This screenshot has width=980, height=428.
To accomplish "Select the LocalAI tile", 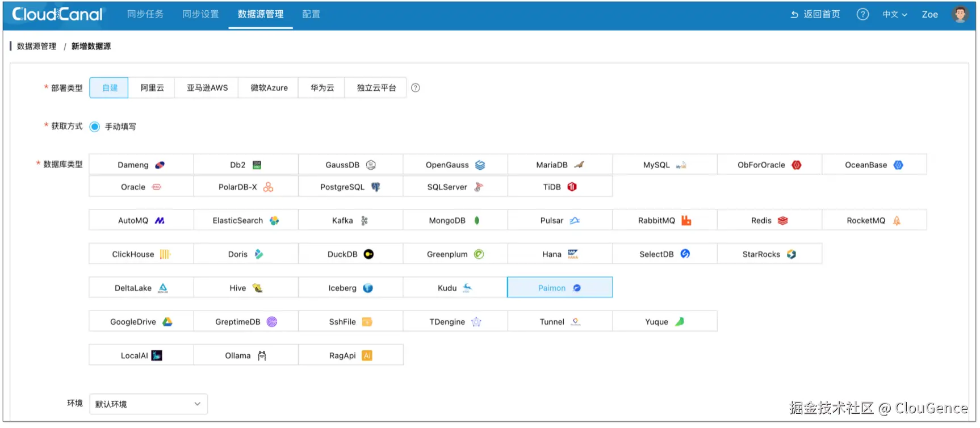I will [x=141, y=355].
